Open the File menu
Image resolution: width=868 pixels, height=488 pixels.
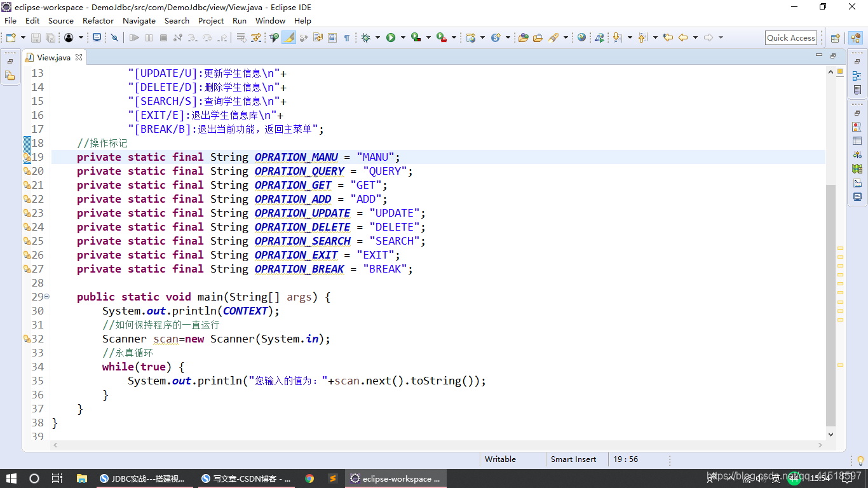pyautogui.click(x=10, y=20)
